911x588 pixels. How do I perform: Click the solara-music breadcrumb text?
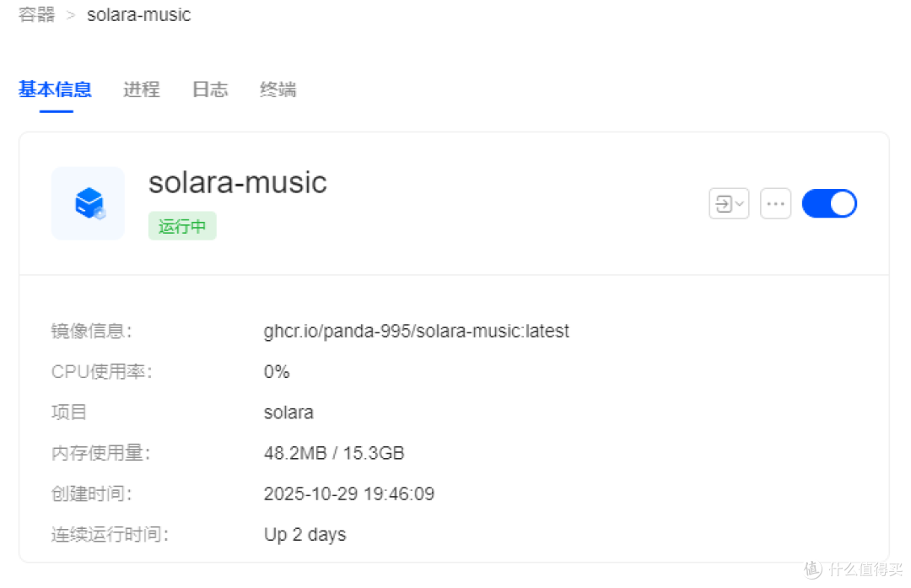139,14
